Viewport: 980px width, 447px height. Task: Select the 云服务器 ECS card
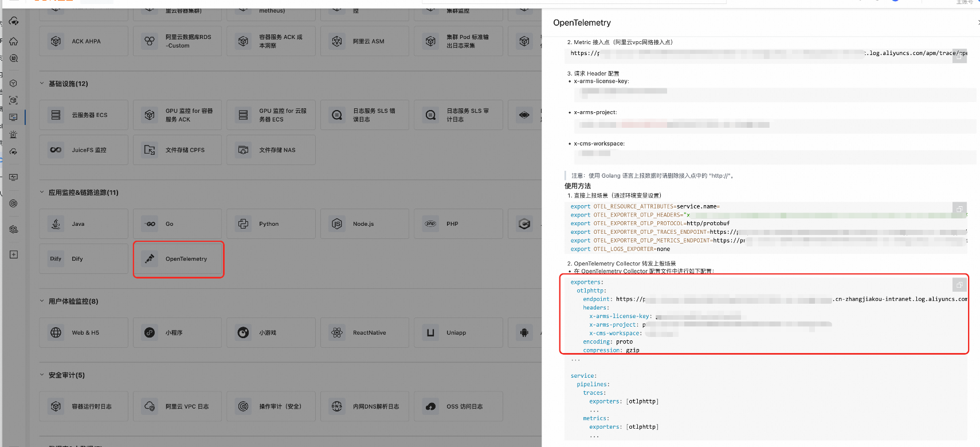(x=84, y=115)
